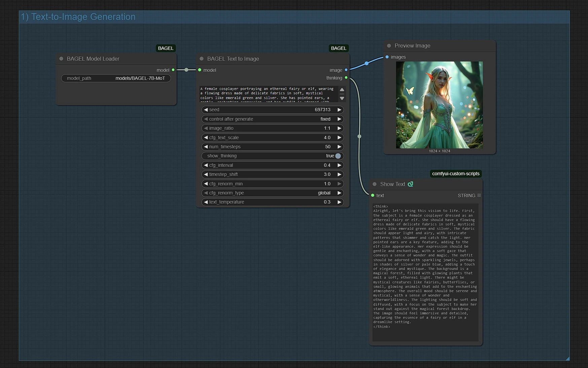Open cfg_renorm_type dropdown

tap(272, 193)
